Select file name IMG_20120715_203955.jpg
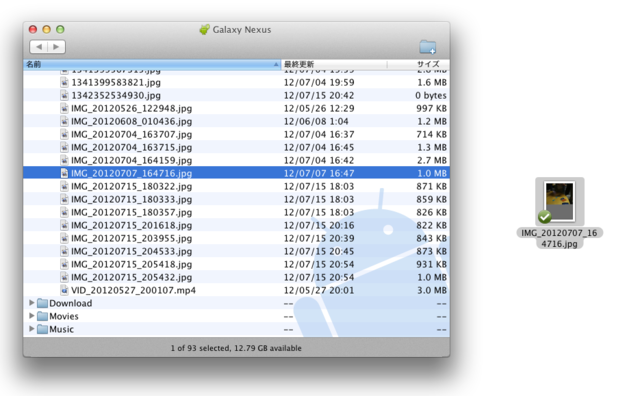 [x=131, y=239]
